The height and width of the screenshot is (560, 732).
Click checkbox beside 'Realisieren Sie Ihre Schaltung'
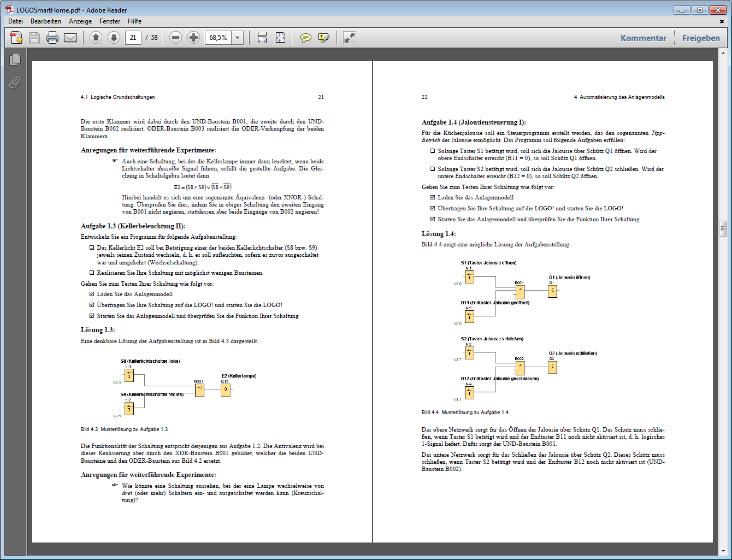pyautogui.click(x=92, y=273)
